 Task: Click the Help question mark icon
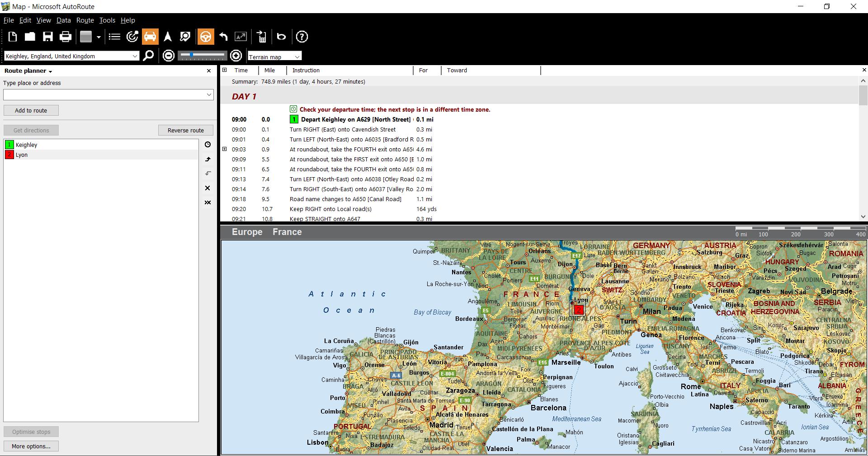[x=302, y=37]
